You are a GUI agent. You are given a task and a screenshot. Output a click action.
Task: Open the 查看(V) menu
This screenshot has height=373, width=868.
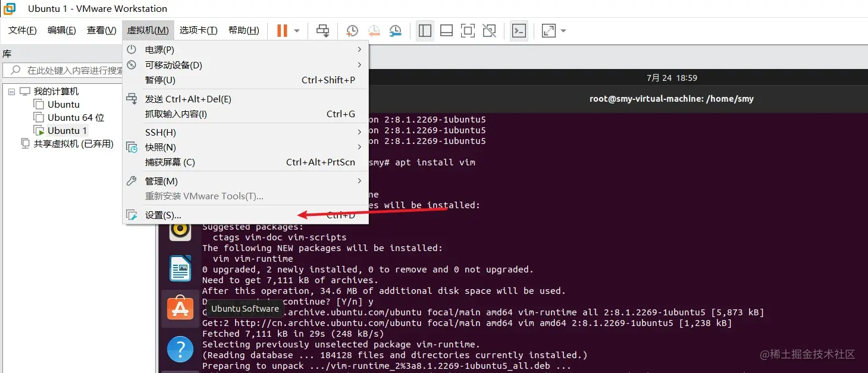pos(102,30)
